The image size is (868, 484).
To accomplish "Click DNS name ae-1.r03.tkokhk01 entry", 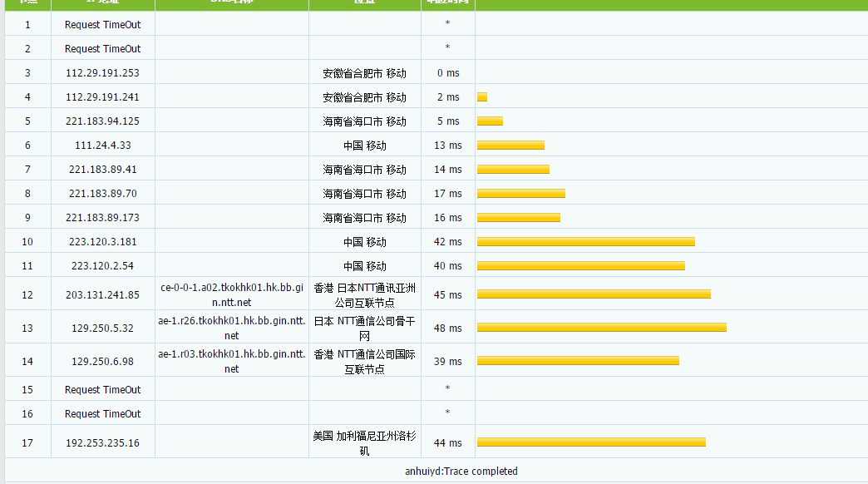I will [232, 362].
